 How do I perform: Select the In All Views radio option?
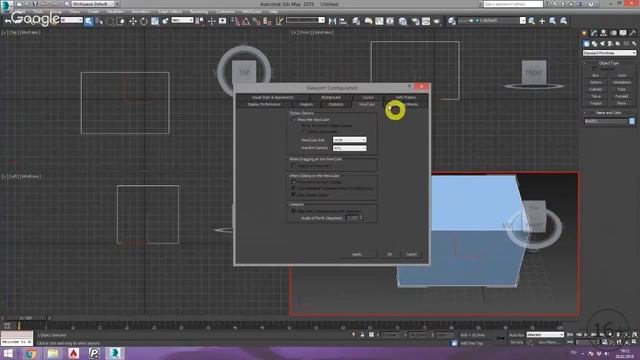[x=304, y=126]
